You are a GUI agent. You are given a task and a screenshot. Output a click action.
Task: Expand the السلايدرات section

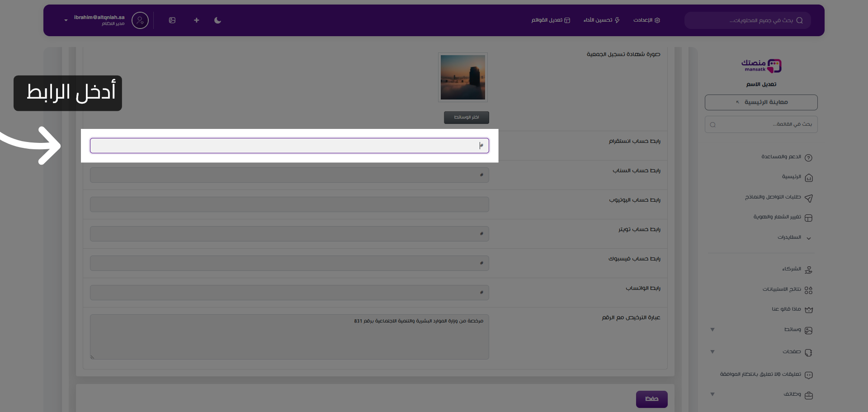[809, 238]
